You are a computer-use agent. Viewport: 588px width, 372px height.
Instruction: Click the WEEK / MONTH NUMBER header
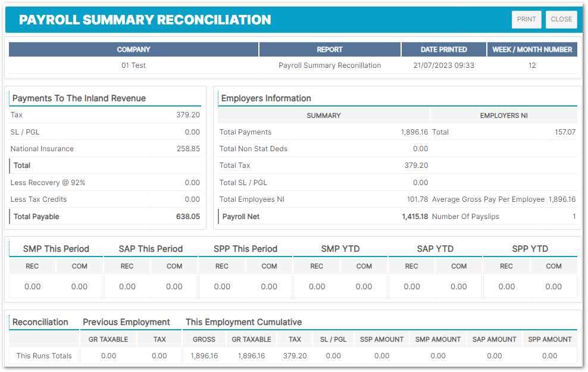532,49
